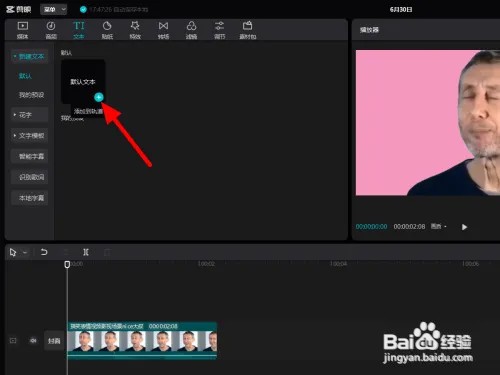Open the 滤镜 (Filters) tab
Screen dimensions: 500x375
[x=191, y=30]
